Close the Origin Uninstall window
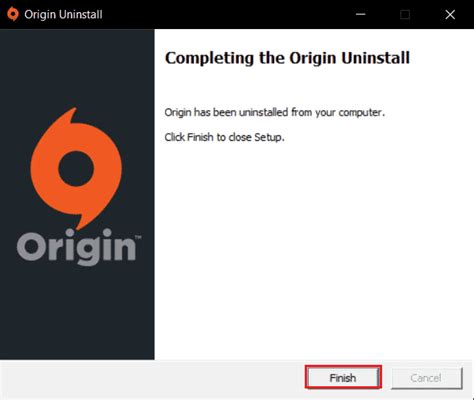 click(450, 14)
